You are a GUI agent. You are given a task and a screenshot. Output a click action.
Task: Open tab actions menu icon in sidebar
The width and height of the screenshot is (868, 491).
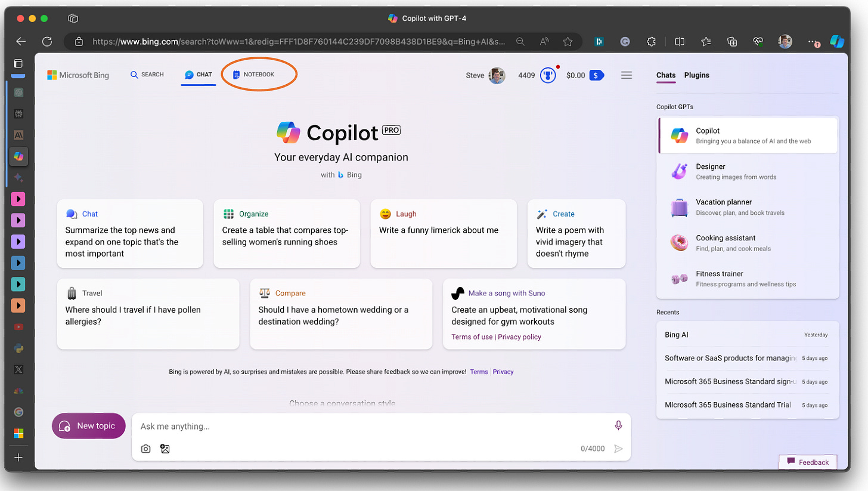coord(18,63)
